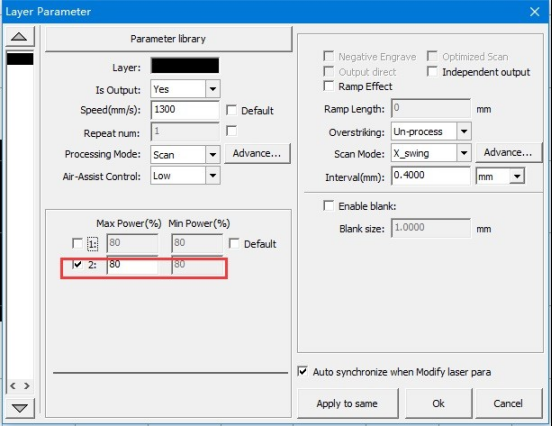Click the black Layer color swatch
The height and width of the screenshot is (426, 552).
pyautogui.click(x=185, y=66)
